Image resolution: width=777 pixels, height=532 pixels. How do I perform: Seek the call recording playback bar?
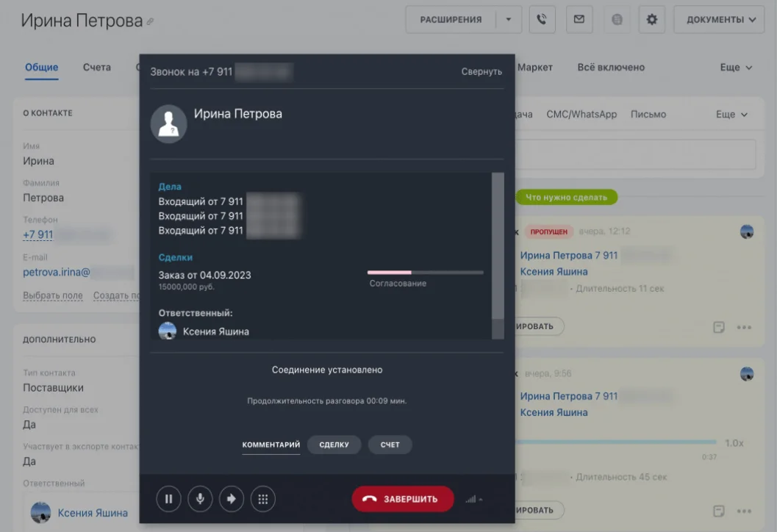(x=616, y=442)
